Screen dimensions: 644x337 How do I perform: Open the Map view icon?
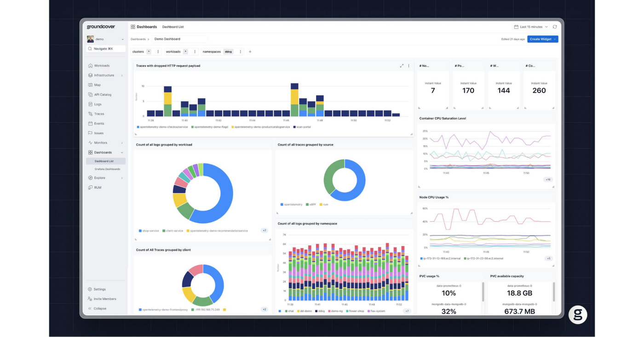tap(91, 85)
